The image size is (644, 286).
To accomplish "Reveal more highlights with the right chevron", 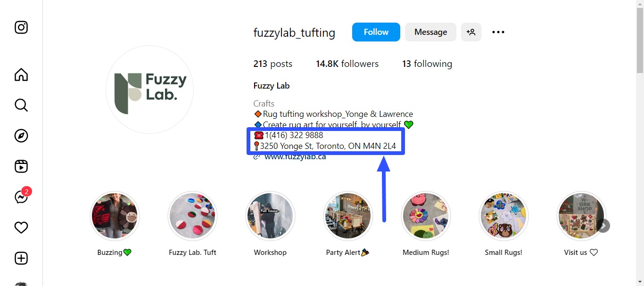I will 603,225.
